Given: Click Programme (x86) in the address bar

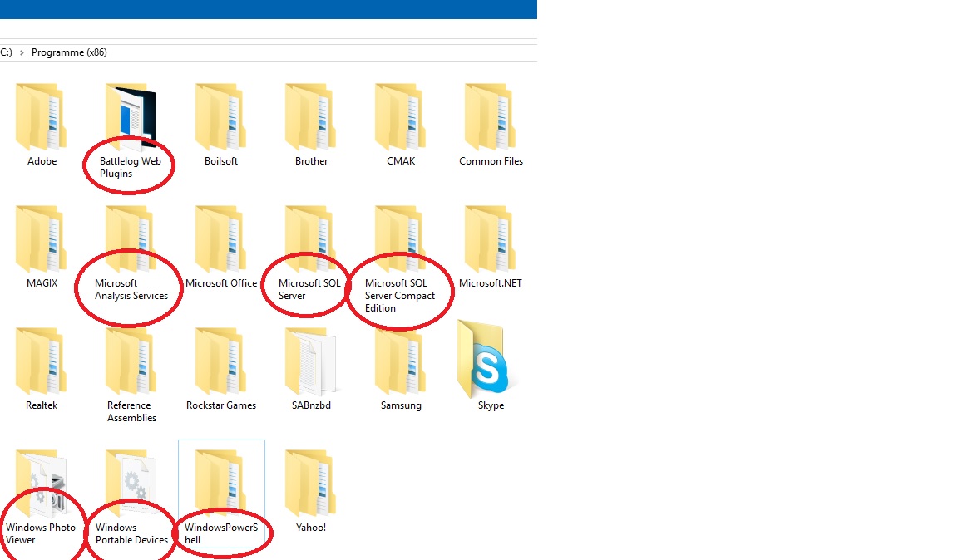Looking at the screenshot, I should pos(69,52).
